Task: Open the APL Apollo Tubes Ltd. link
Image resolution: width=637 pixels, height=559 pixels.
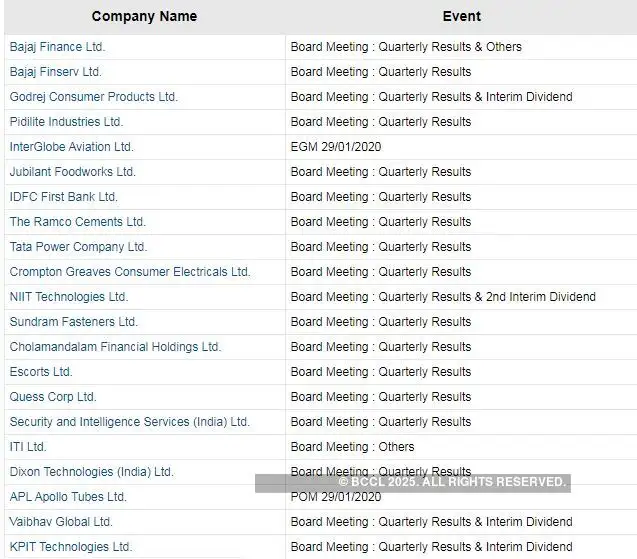Action: click(x=68, y=497)
